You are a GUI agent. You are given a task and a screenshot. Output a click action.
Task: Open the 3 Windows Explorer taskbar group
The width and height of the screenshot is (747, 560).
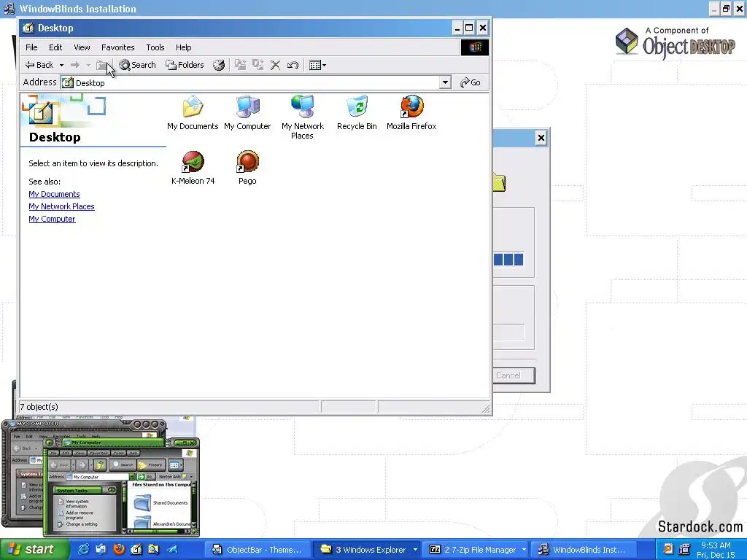click(367, 550)
